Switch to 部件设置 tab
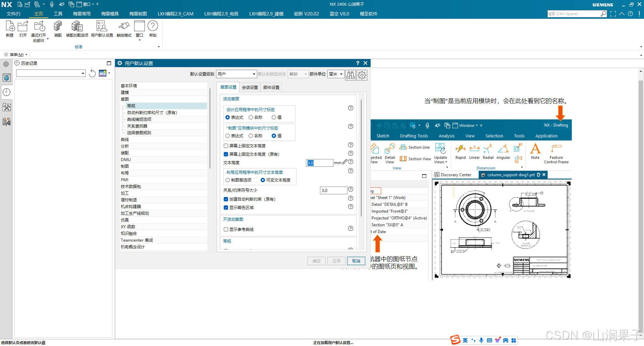644x346 pixels. 271,87
